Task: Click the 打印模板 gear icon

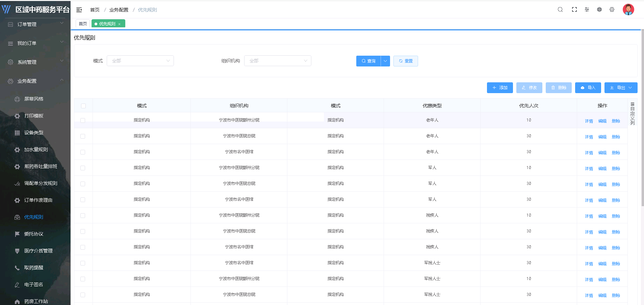Action: tap(17, 116)
